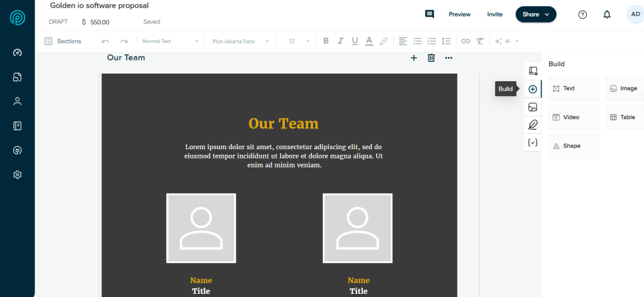
Task: Open the AI assistant dropdown
Action: point(508,41)
